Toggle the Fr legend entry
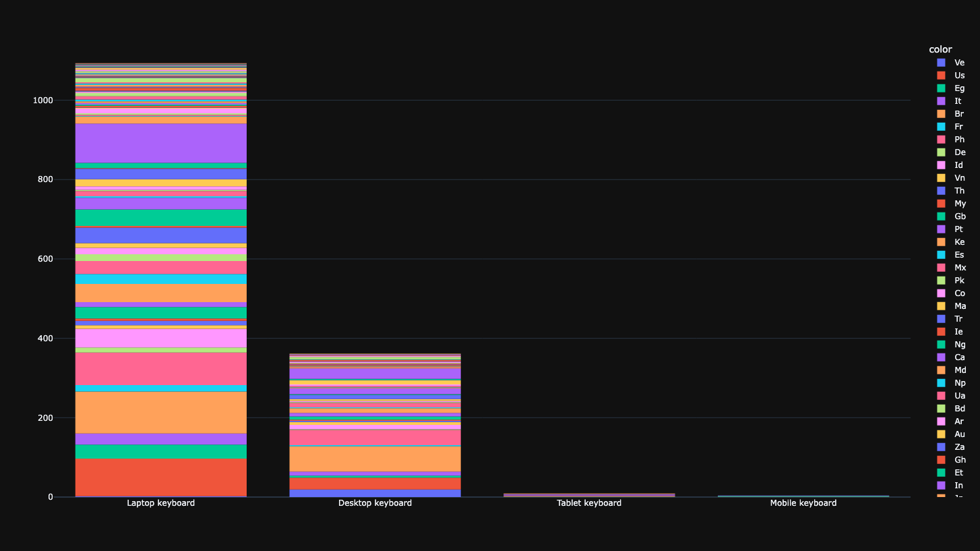This screenshot has height=551, width=980. click(950, 127)
